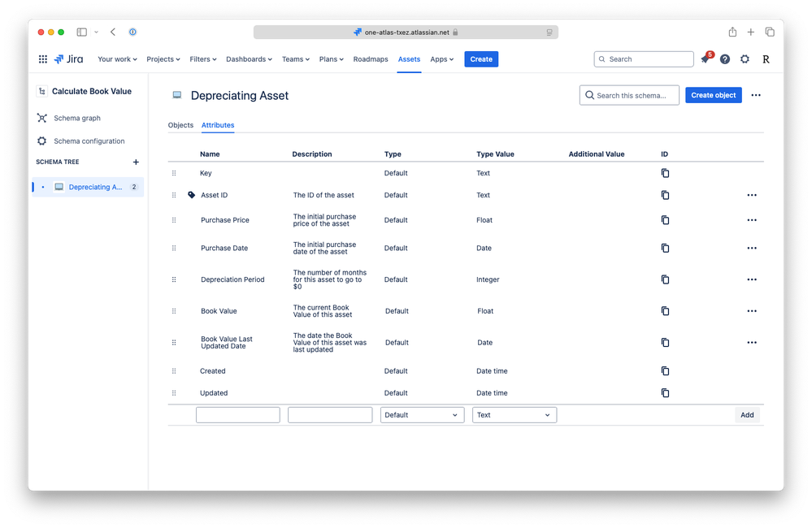Show browser tab overview
This screenshot has width=812, height=528.
770,32
